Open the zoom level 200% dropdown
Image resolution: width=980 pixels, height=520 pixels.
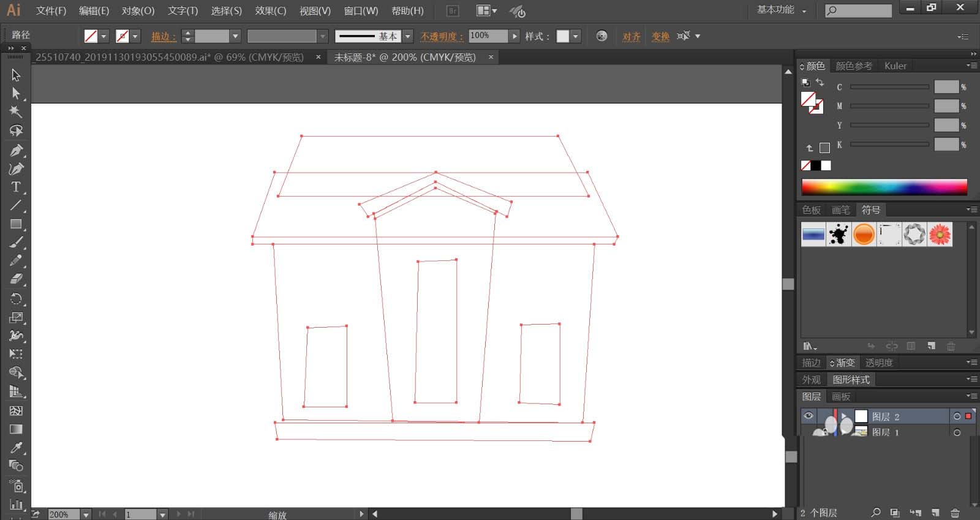(x=86, y=514)
